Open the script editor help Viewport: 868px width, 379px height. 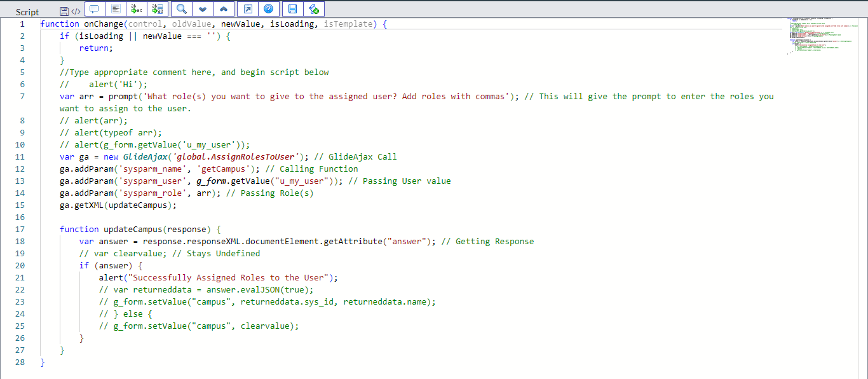[x=268, y=9]
